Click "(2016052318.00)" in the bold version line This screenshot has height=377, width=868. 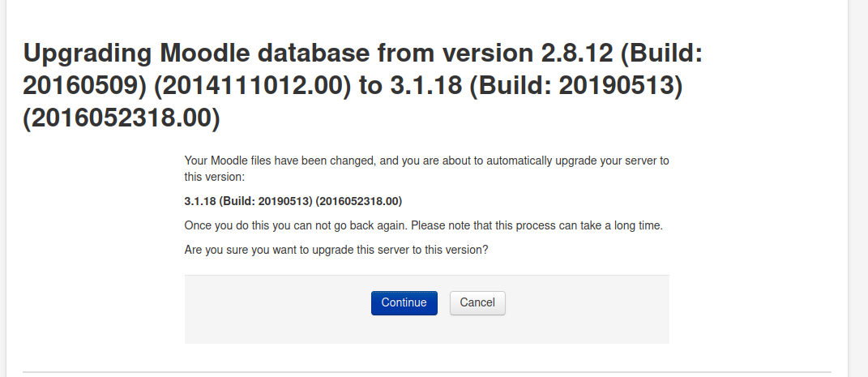[359, 201]
